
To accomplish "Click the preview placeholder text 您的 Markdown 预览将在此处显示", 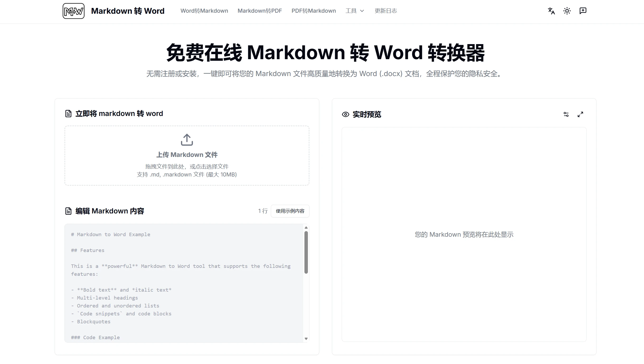I will [x=464, y=235].
